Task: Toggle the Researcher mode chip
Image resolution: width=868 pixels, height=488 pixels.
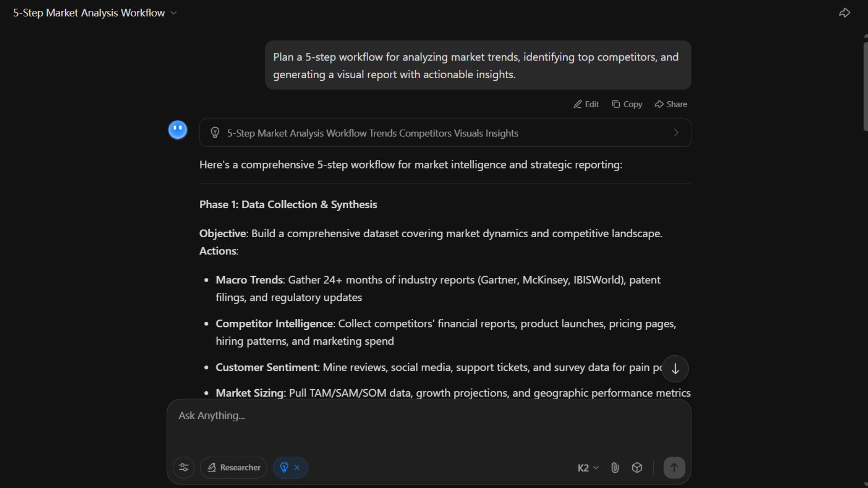Action: (x=234, y=468)
